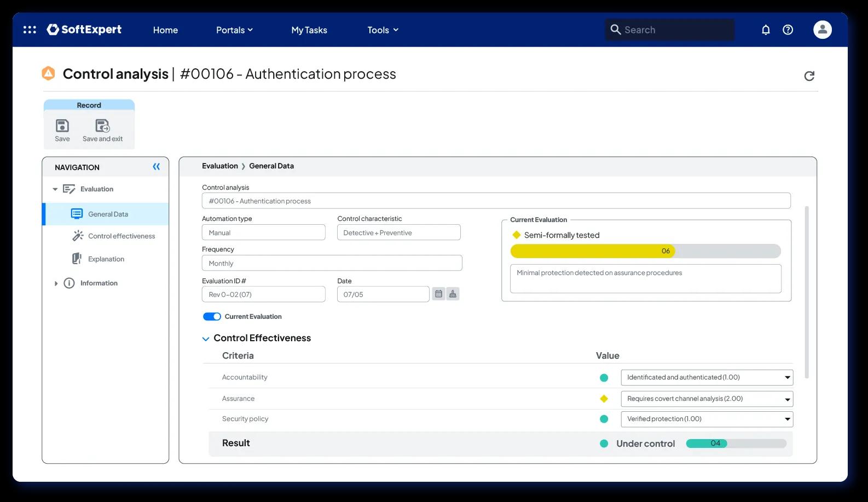The height and width of the screenshot is (502, 868).
Task: Toggle the Current Evaluation switch
Action: pos(212,317)
